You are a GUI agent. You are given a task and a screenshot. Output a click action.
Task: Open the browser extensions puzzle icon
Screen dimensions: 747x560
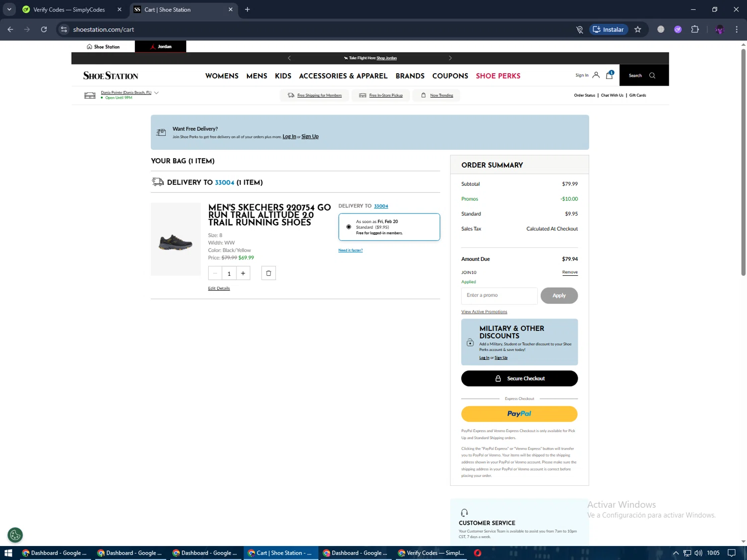point(695,29)
